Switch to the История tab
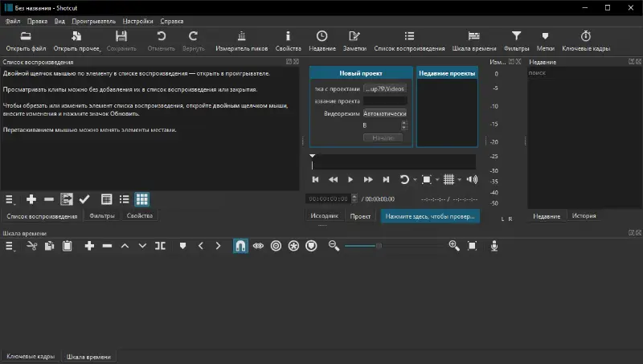The width and height of the screenshot is (643, 364). coord(584,215)
